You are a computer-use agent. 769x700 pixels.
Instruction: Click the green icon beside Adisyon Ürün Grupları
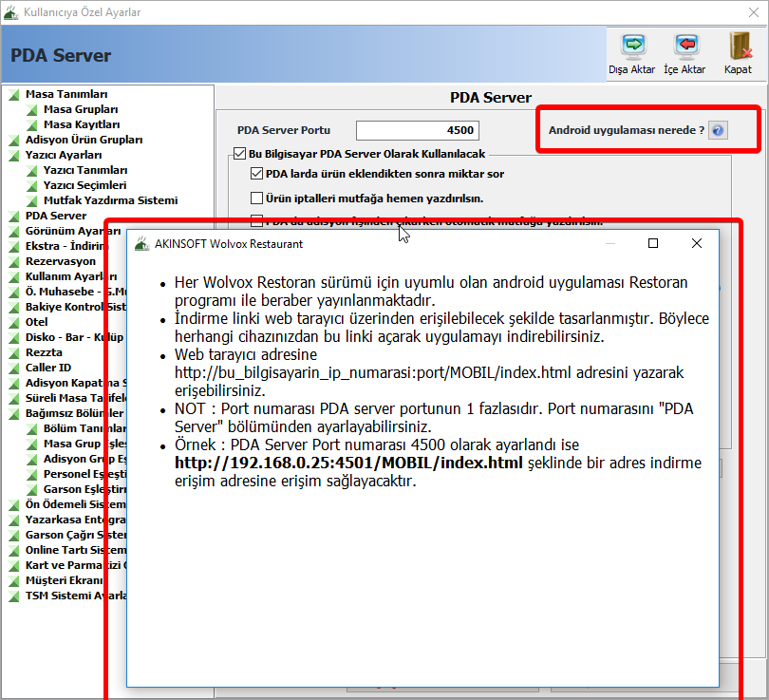pos(13,141)
